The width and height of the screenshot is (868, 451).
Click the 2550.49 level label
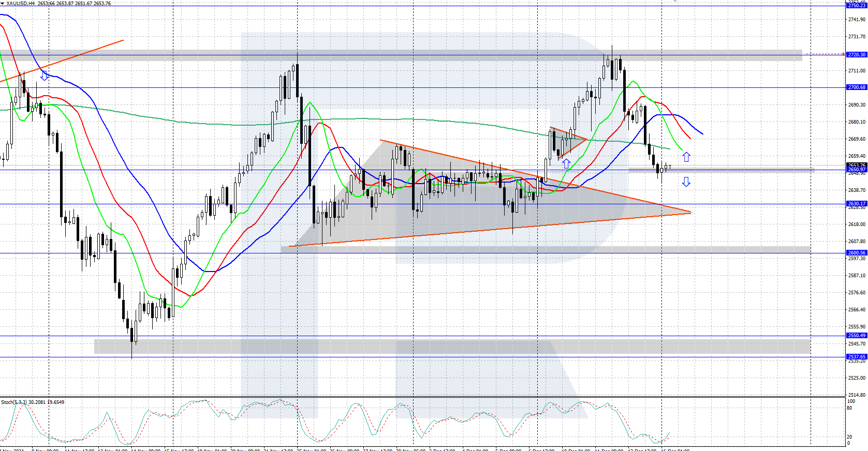pyautogui.click(x=857, y=336)
